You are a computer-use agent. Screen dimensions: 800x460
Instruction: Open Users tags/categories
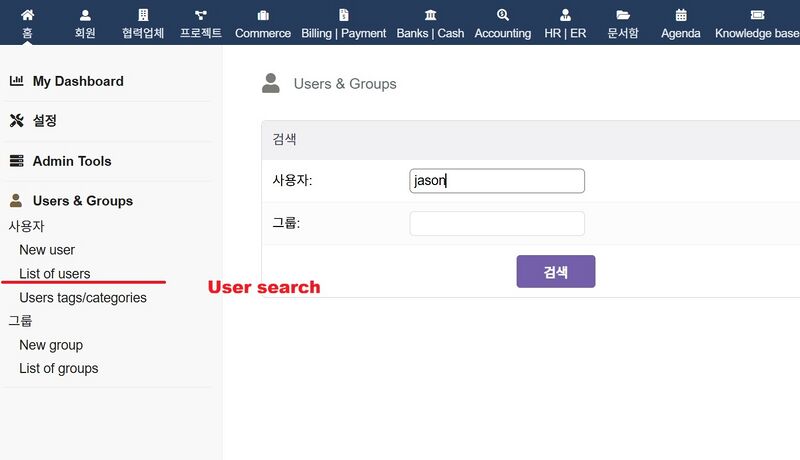point(83,298)
